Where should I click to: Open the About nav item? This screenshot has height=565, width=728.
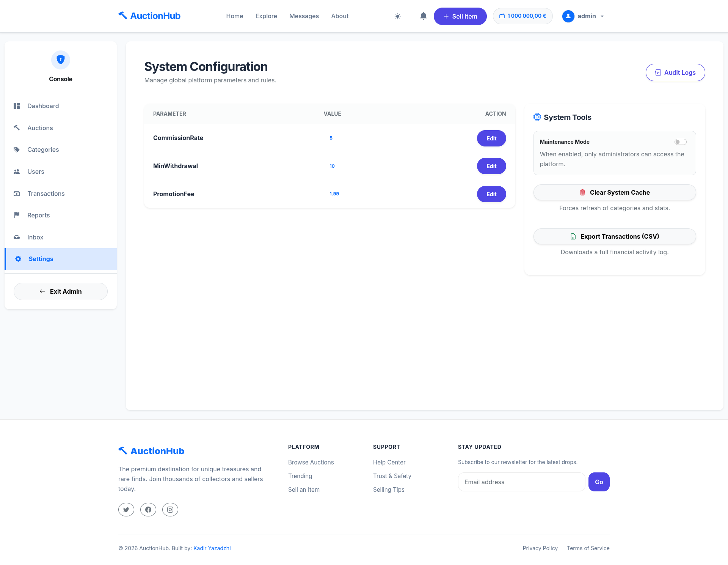[x=340, y=16]
